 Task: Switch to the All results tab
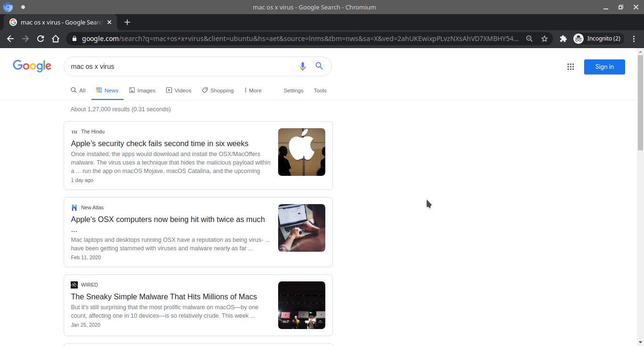[78, 91]
